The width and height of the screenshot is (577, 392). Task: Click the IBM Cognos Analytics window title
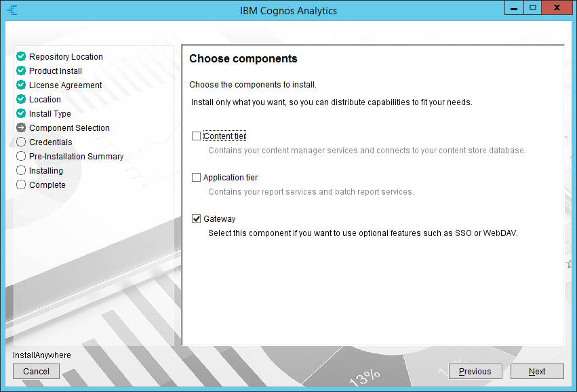point(289,11)
